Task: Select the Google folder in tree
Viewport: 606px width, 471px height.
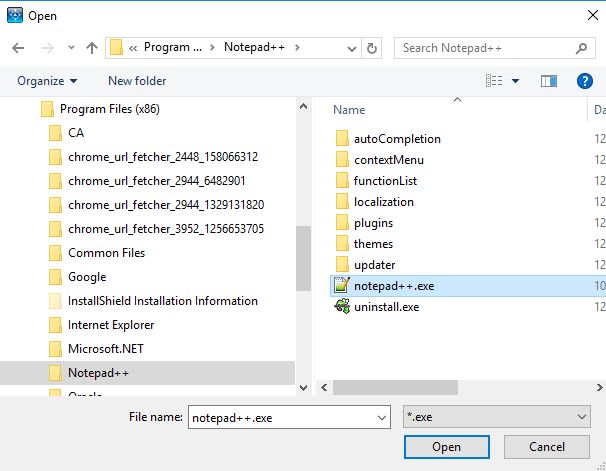Action: pos(87,277)
